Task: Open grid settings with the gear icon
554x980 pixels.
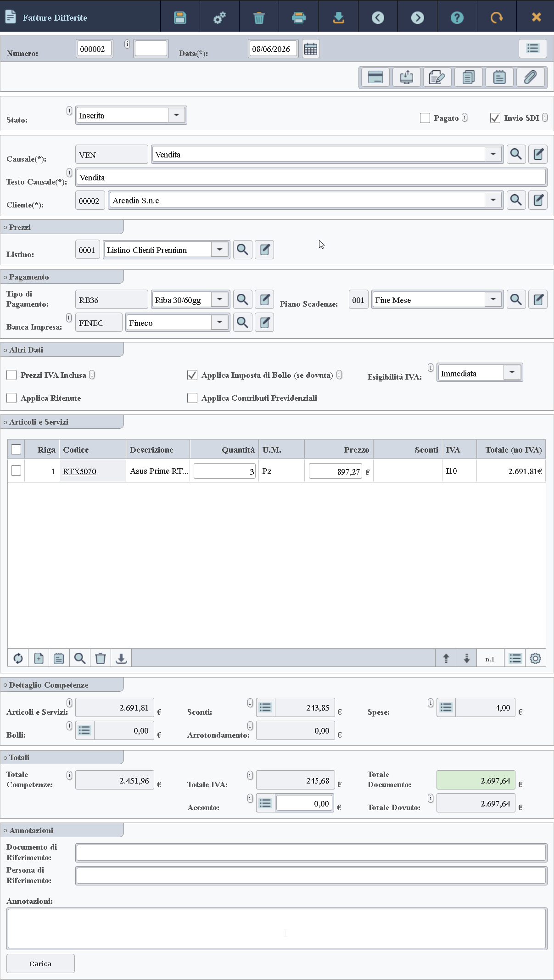Action: pos(535,658)
